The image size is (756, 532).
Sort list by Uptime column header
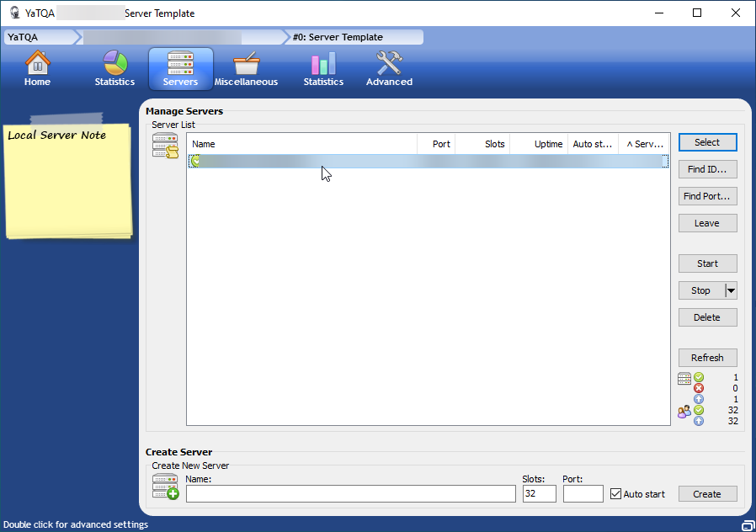pos(539,144)
